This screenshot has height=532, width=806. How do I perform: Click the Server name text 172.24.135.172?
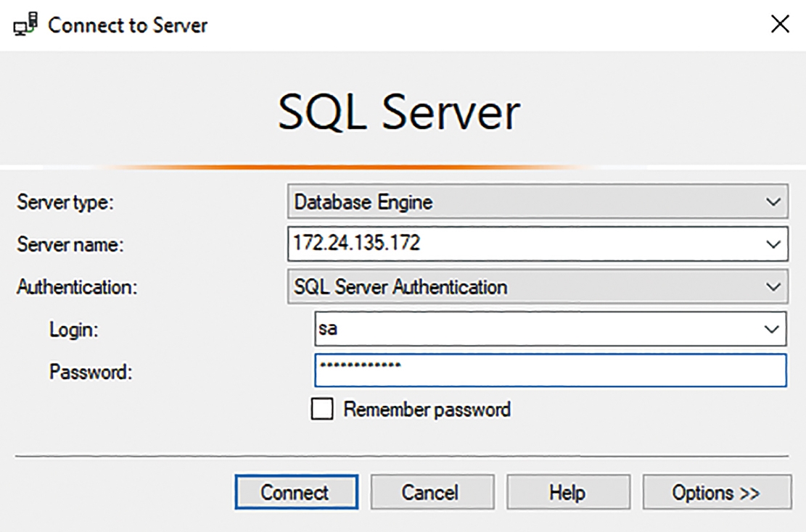point(357,243)
